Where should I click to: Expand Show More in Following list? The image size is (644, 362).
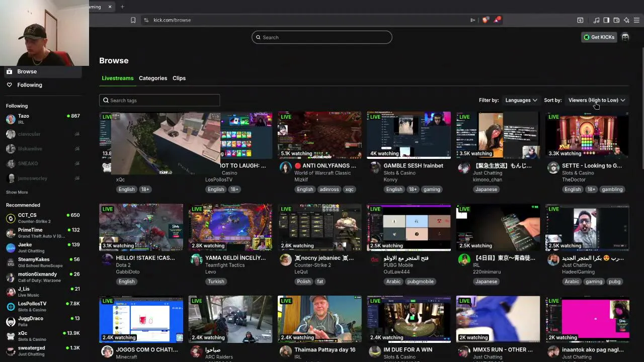click(x=17, y=192)
